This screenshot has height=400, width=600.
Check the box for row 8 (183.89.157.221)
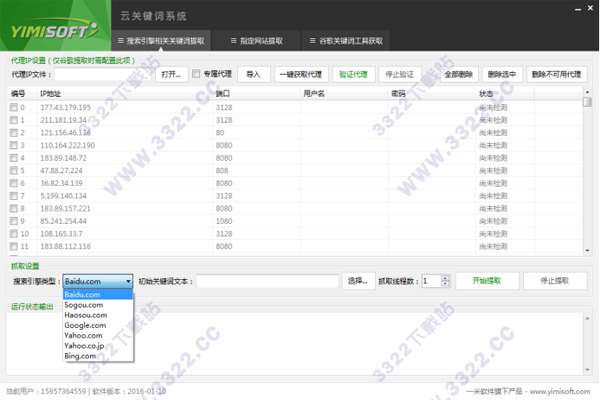(14, 208)
